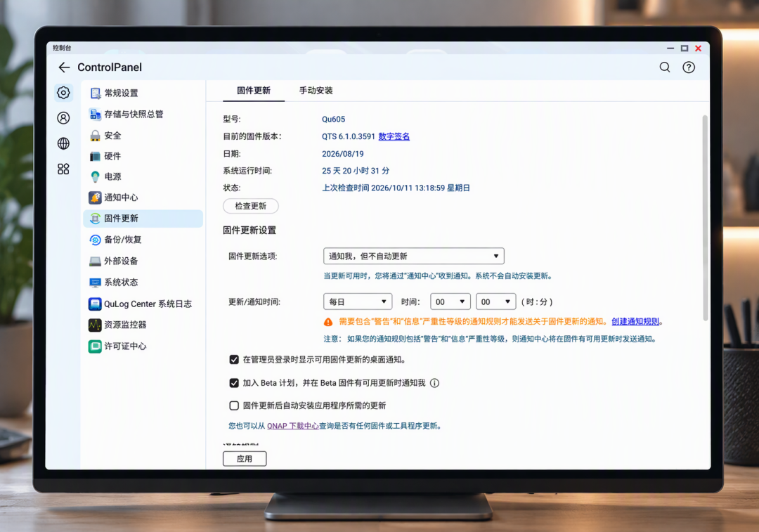
Task: Click the 资源监控器 graph icon
Action: 95,325
